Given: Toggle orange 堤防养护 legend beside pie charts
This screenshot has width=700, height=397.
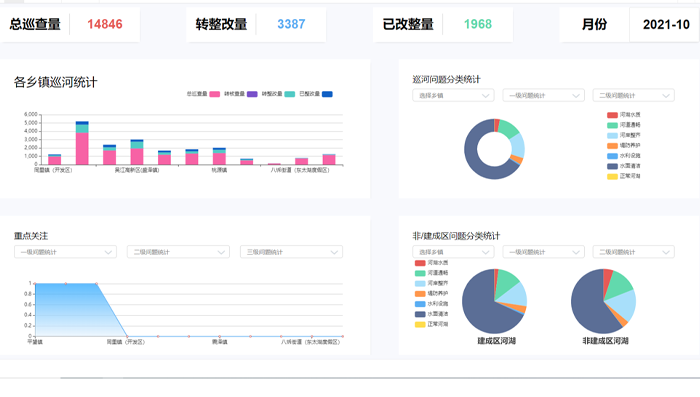Looking at the screenshot, I should [432, 293].
